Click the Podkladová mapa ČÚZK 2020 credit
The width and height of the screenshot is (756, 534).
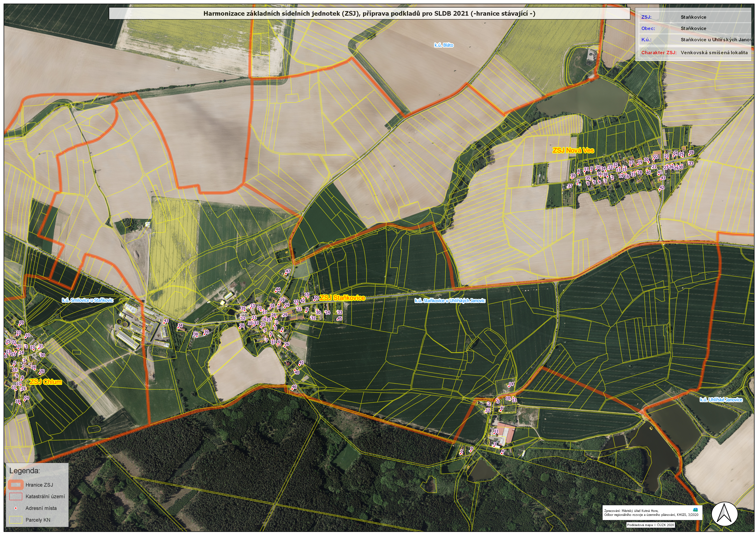651,525
